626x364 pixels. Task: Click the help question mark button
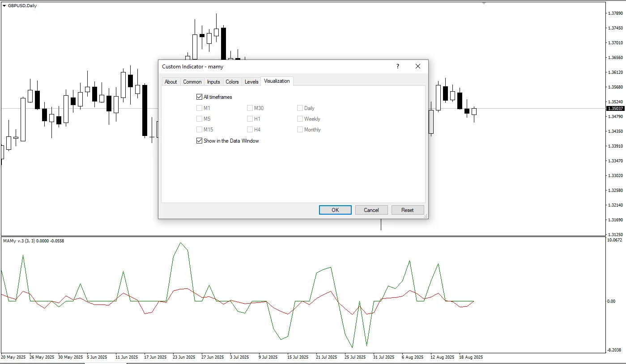(397, 66)
